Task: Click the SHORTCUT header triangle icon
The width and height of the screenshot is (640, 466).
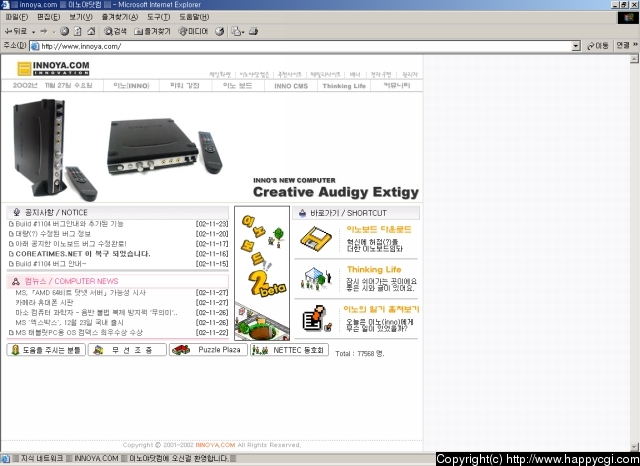Action: click(302, 213)
